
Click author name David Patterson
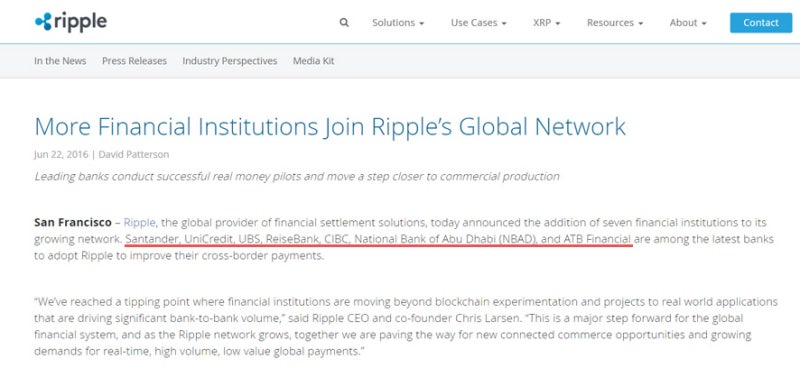pyautogui.click(x=134, y=154)
